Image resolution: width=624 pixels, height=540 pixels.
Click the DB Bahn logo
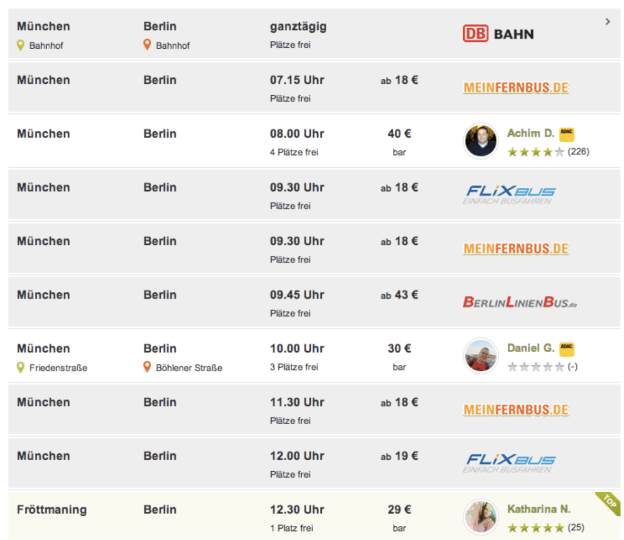click(498, 34)
